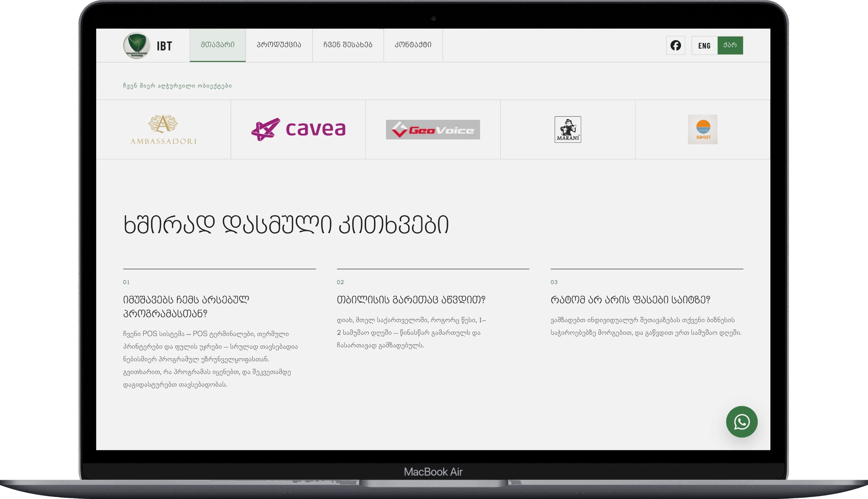868x499 pixels.
Task: Switch language to ENG
Action: [x=704, y=45]
